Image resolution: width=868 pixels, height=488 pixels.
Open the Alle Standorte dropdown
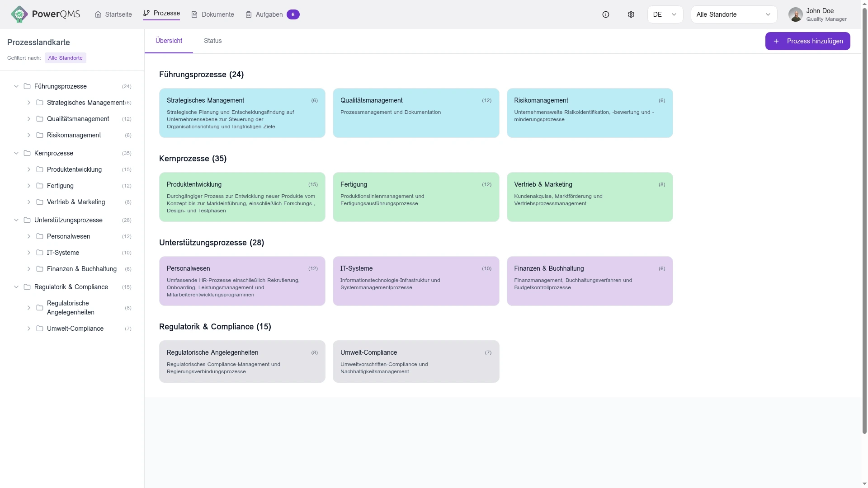(734, 14)
